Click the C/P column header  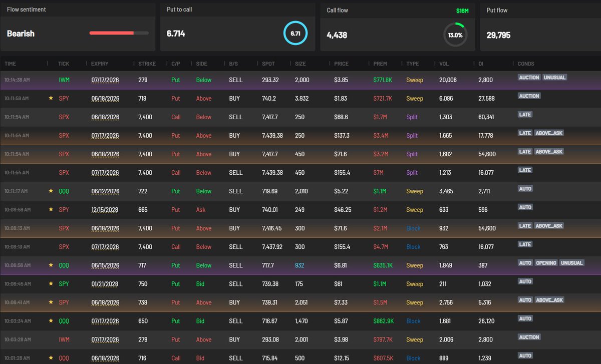176,64
